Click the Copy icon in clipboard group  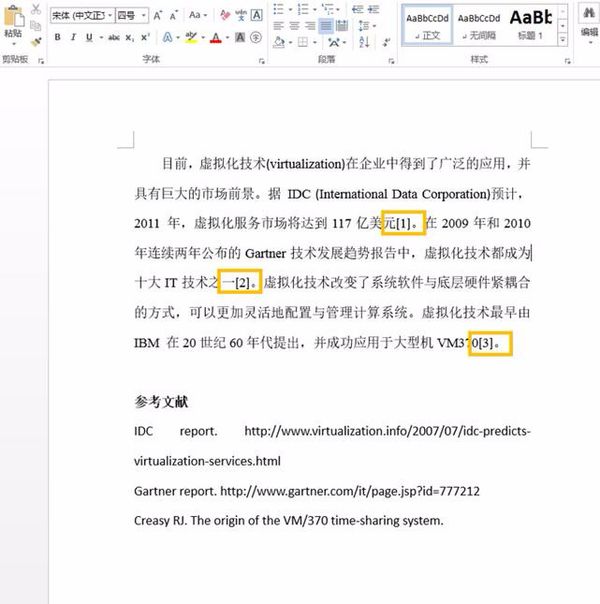point(36,26)
